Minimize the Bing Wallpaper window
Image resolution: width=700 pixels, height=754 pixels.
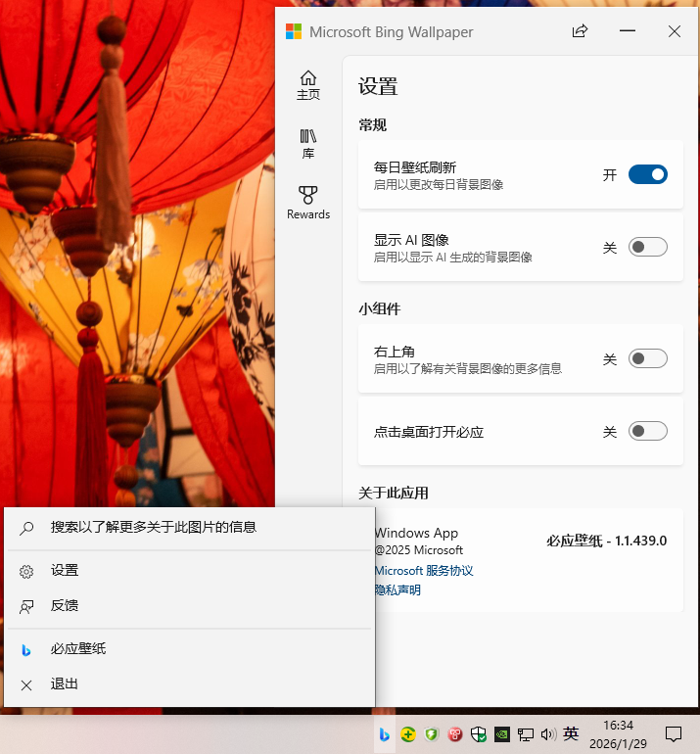point(628,30)
